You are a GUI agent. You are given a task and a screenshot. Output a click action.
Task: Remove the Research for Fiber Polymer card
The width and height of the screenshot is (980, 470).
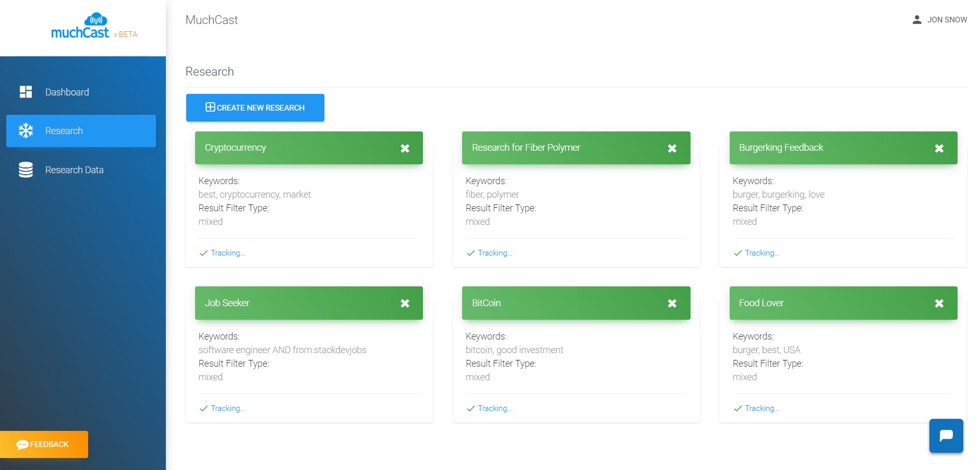(x=672, y=149)
